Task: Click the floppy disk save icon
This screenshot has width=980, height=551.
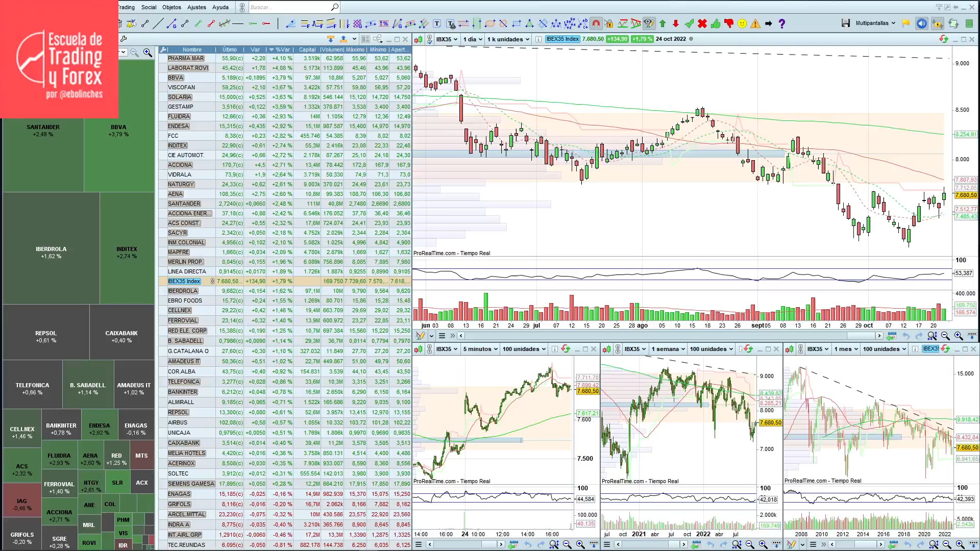Action: pos(846,23)
